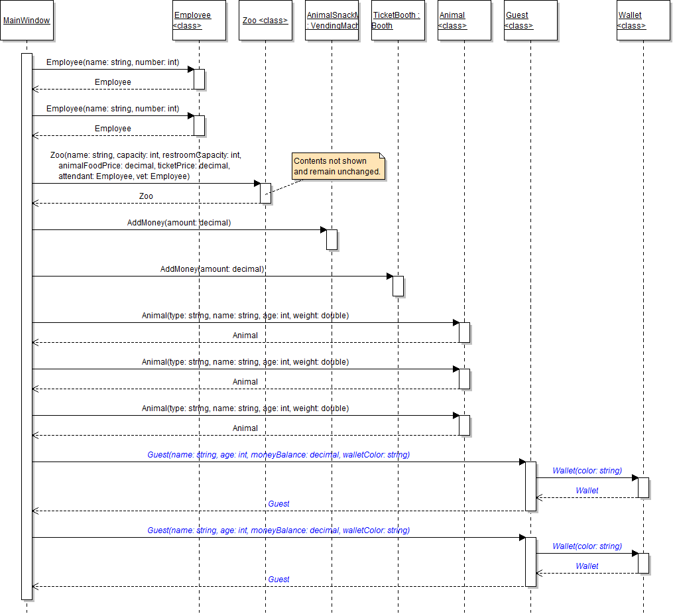Select the activation box on AnimalSnackMachine lifeline
This screenshot has width=673, height=616.
pos(332,239)
